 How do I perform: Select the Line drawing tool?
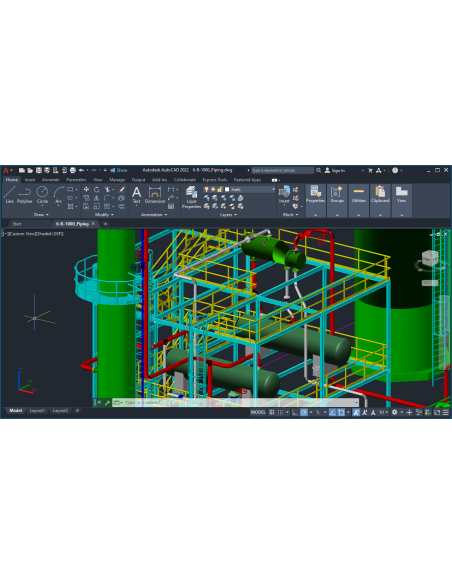tap(9, 195)
